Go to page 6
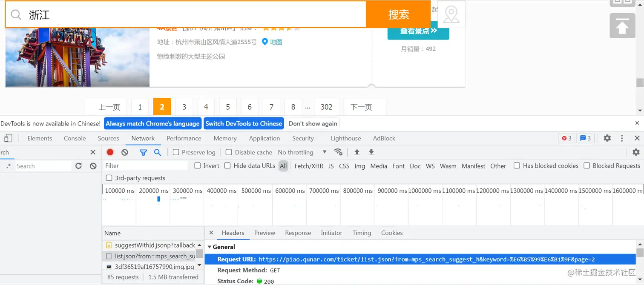This screenshot has height=285, width=644. coord(250,107)
